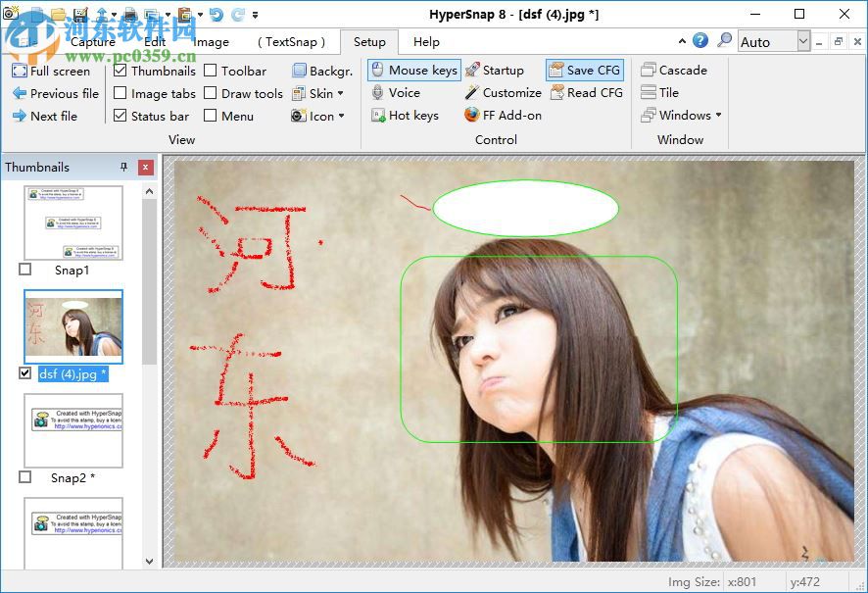This screenshot has height=593, width=868.
Task: Open the Image menu tab
Action: (212, 42)
